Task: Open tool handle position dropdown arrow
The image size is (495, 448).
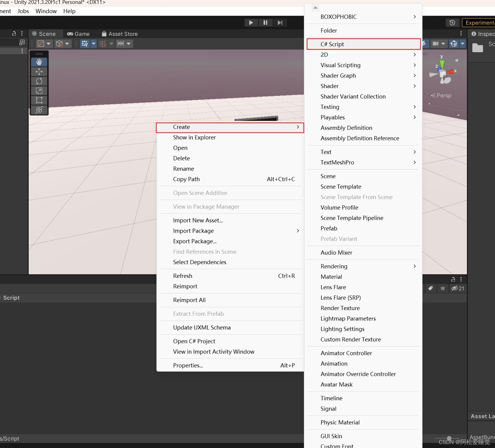Action: point(49,44)
